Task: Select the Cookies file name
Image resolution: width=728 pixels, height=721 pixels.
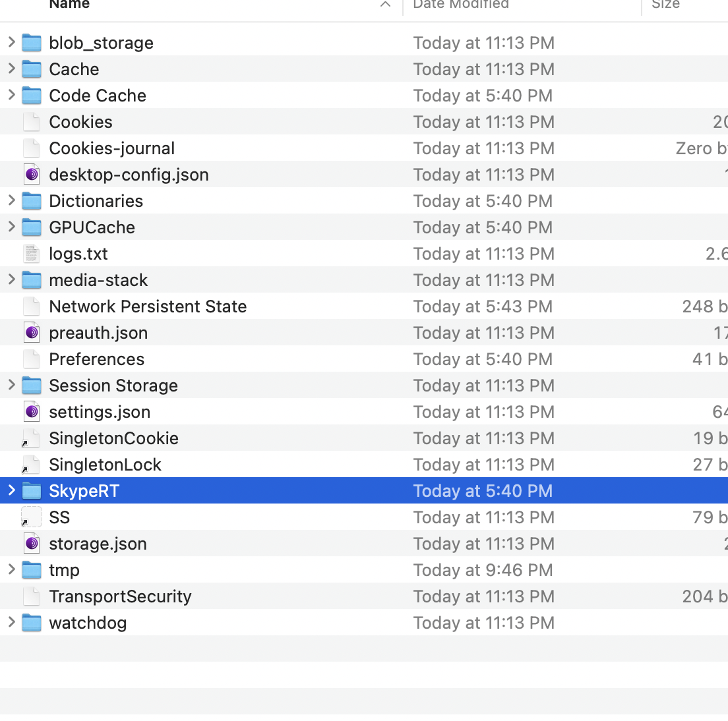Action: coord(81,122)
